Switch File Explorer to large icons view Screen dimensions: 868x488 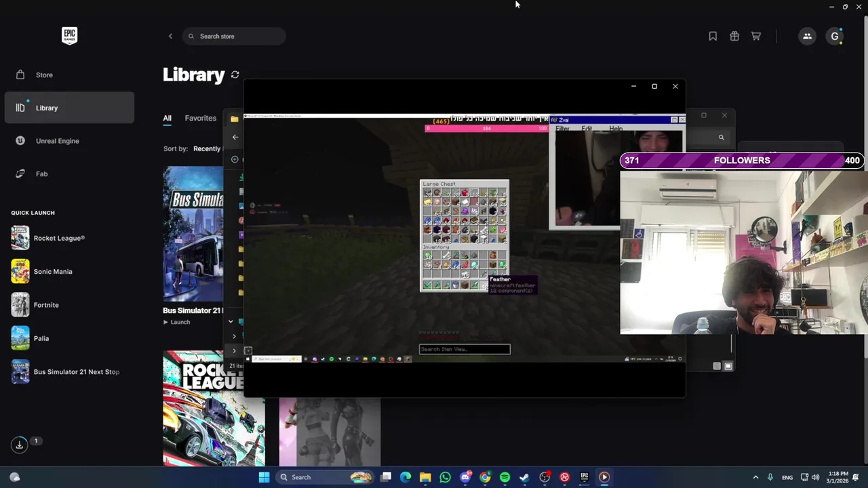coord(728,366)
